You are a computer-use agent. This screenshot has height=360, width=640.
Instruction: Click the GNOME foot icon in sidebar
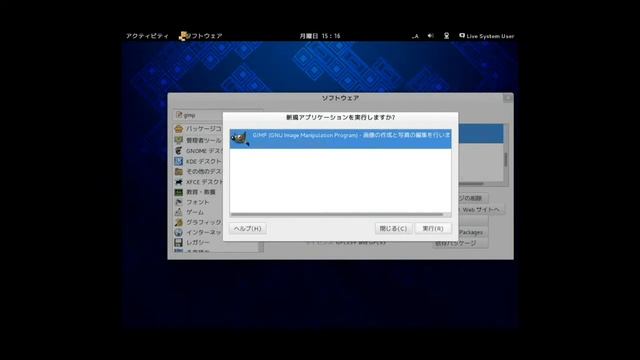pos(178,151)
